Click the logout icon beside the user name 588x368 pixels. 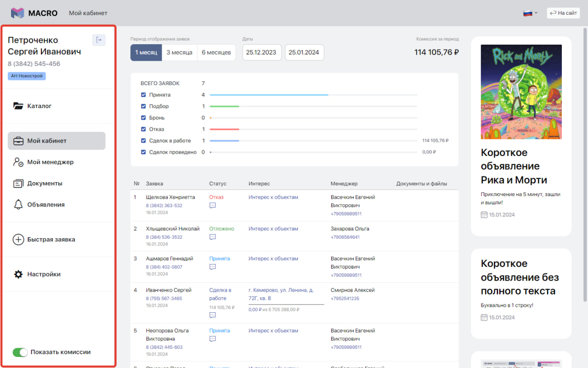point(99,40)
